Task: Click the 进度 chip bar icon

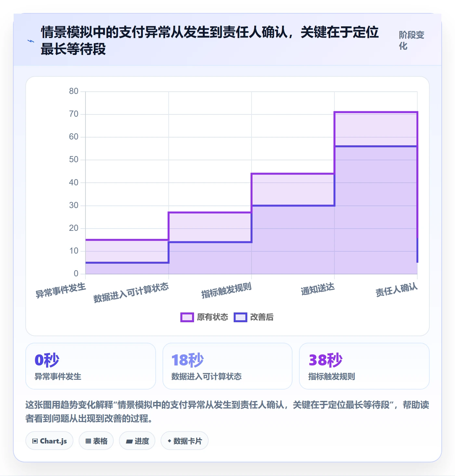Action: click(x=129, y=442)
